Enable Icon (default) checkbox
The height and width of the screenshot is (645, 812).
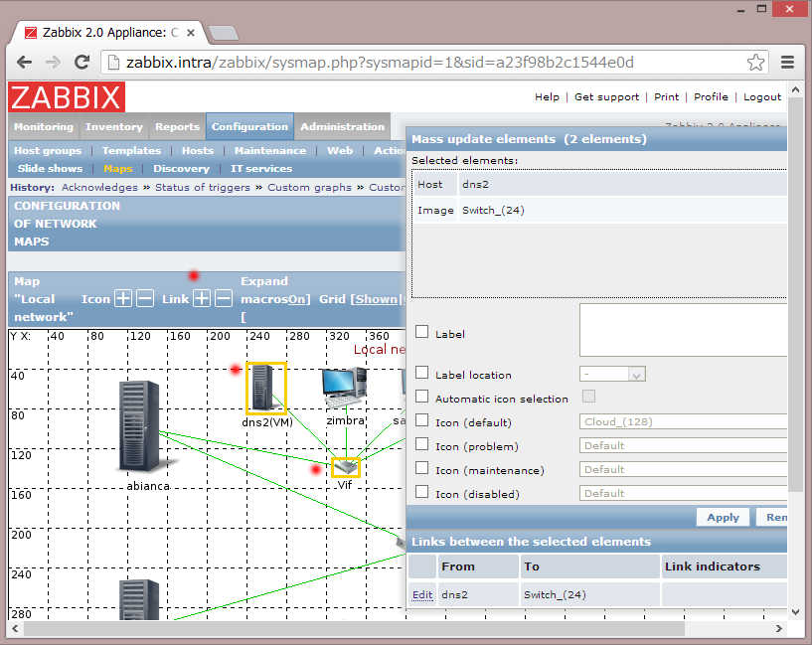422,420
